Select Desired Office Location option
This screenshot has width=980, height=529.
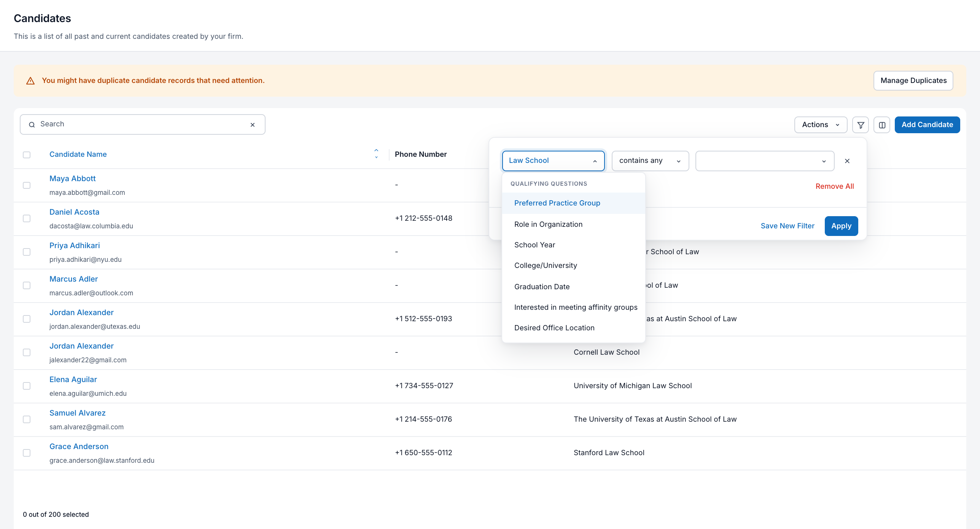(x=574, y=328)
